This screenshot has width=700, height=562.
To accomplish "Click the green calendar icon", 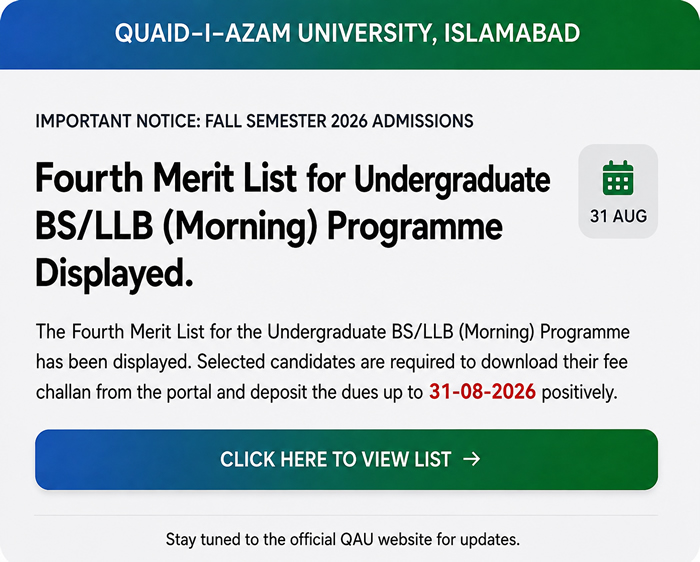I will [618, 178].
